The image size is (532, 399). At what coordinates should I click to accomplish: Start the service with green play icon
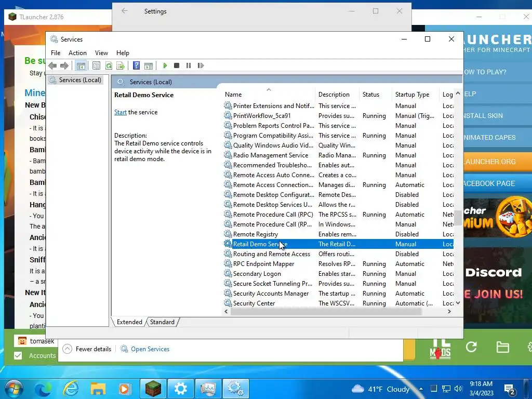(x=165, y=65)
